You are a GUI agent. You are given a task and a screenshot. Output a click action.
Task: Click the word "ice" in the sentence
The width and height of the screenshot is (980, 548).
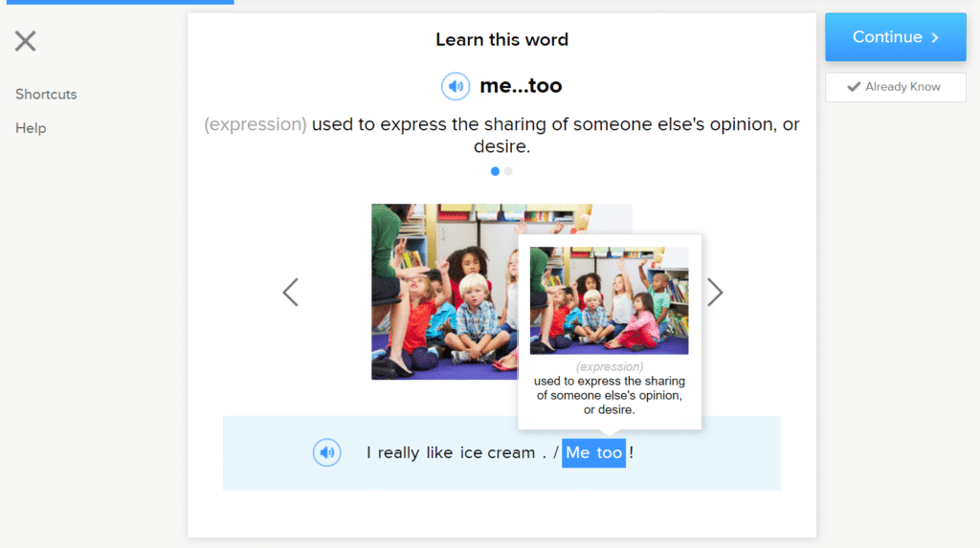click(x=471, y=452)
